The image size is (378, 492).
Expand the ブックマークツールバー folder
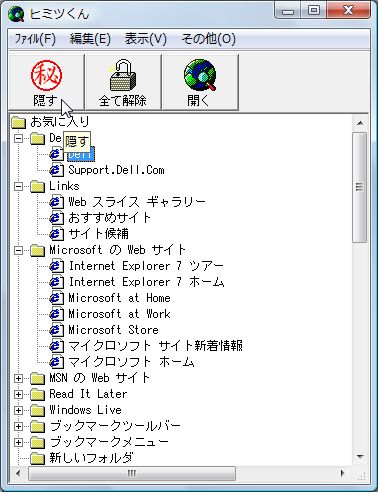click(19, 426)
